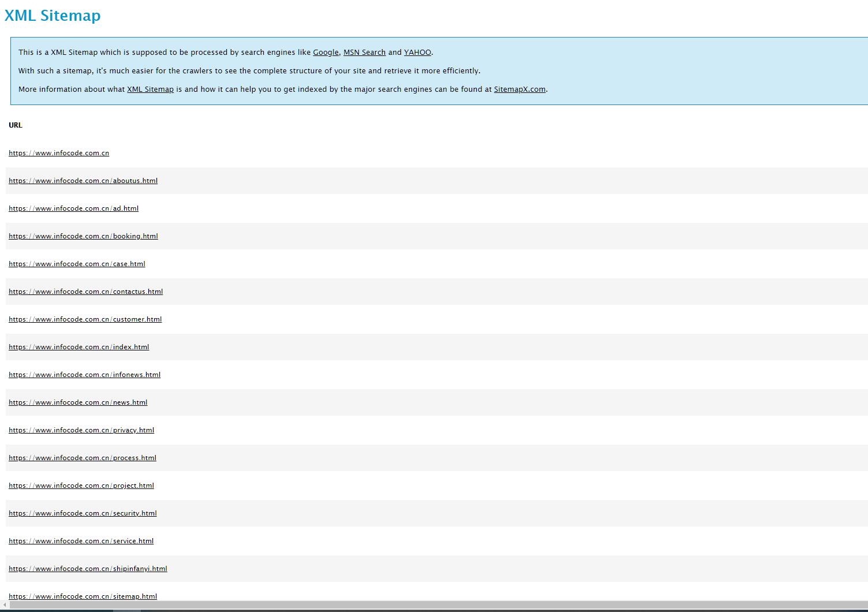The width and height of the screenshot is (868, 612).
Task: Open the customer.html page link
Action: click(85, 319)
